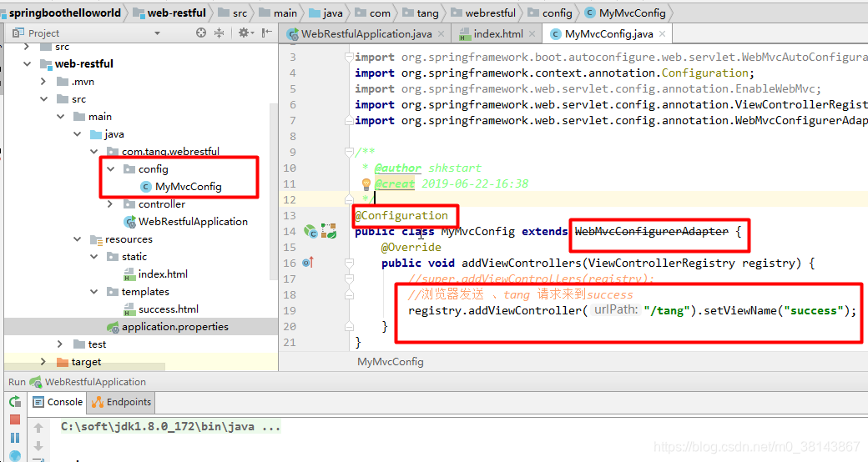The height and width of the screenshot is (462, 868).
Task: Switch to index.html editor tab
Action: pyautogui.click(x=497, y=33)
